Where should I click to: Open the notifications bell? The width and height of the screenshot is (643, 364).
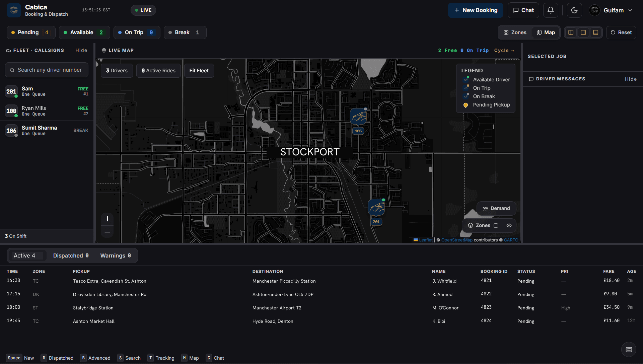551,10
